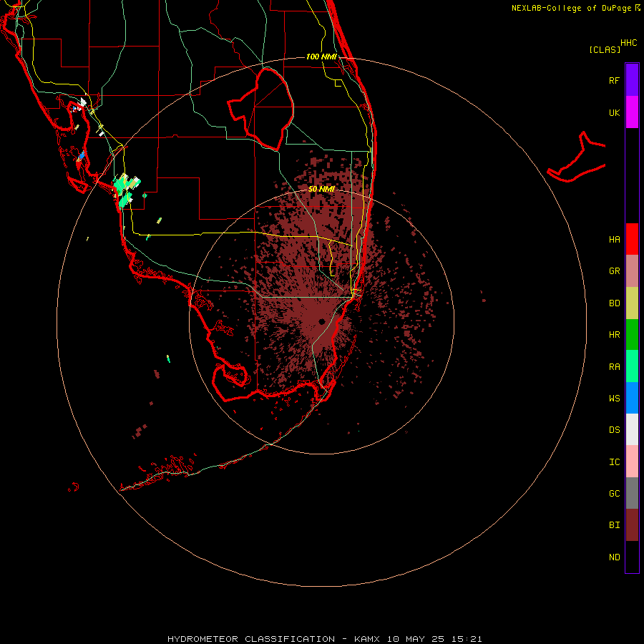
Task: Click the HA red legend swatch
Action: pos(632,239)
